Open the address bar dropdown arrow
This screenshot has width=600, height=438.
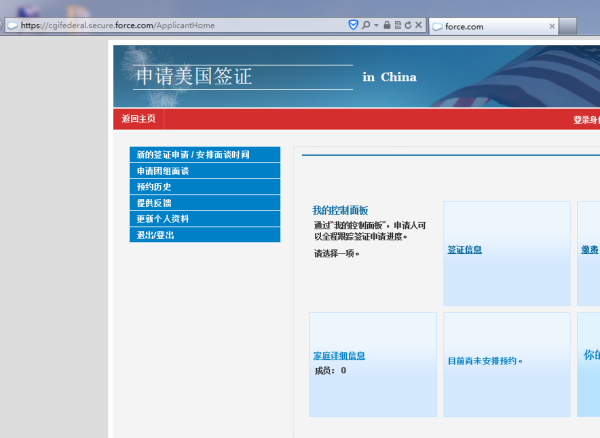coord(375,25)
